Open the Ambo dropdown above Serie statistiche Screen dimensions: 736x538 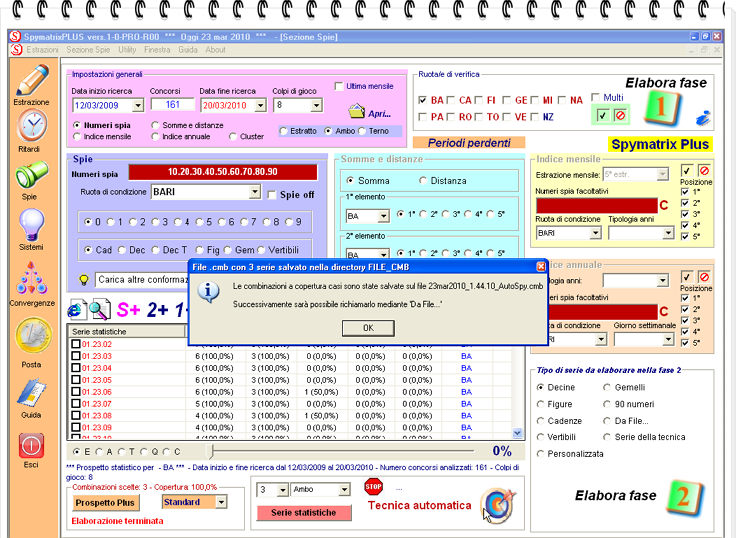344,490
